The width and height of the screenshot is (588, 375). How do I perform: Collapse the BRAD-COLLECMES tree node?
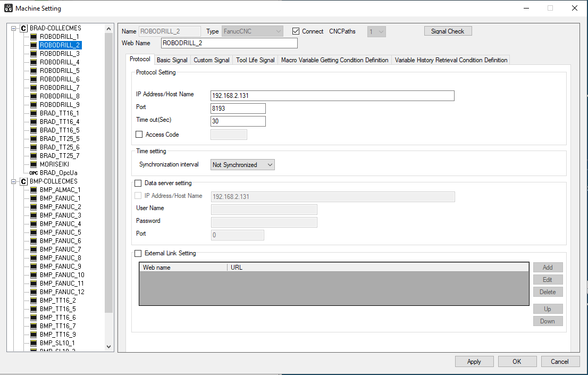pos(13,28)
